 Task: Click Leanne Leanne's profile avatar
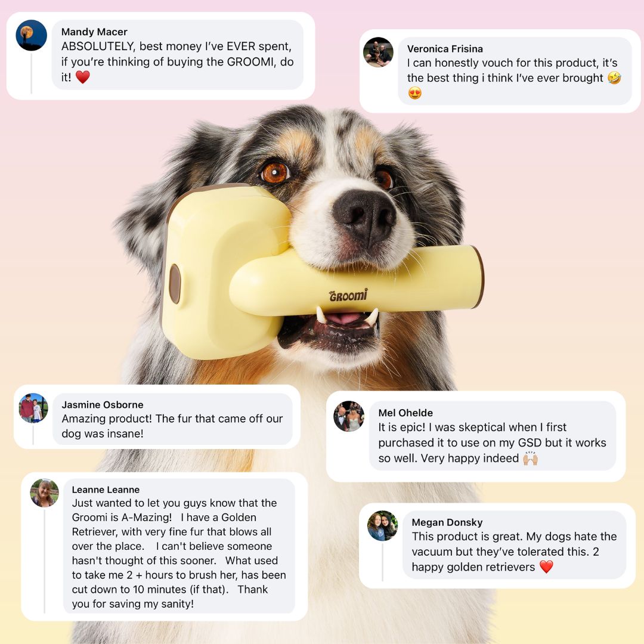45,493
